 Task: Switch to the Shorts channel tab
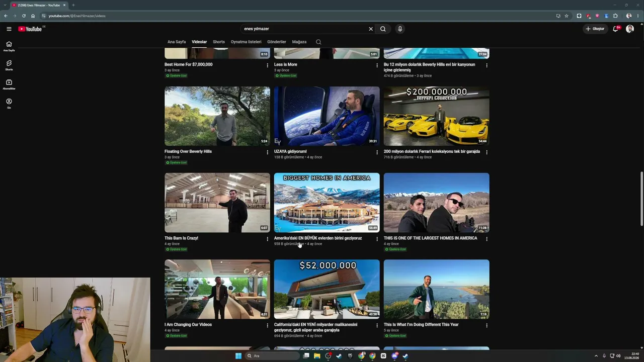[219, 42]
